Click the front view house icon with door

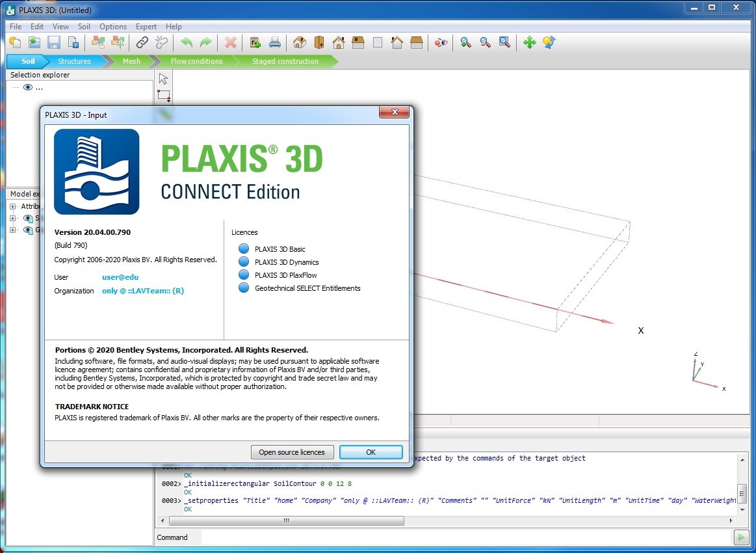coord(339,42)
